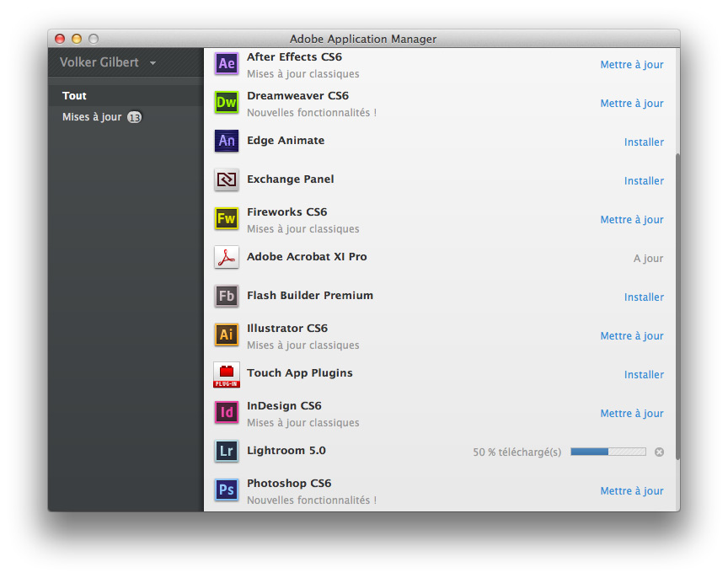Select the Flash Builder Premium icon
Screen dimensions: 728x578
(x=227, y=296)
